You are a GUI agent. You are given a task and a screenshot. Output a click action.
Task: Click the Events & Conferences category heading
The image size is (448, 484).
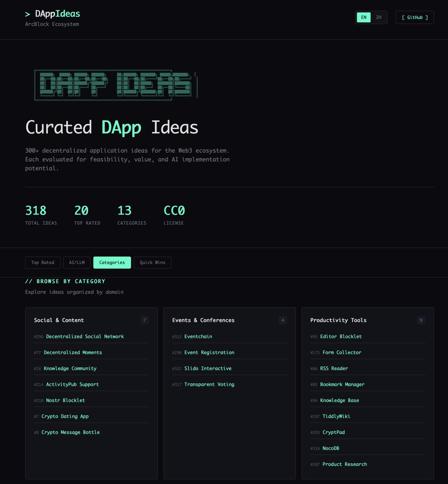tap(203, 320)
